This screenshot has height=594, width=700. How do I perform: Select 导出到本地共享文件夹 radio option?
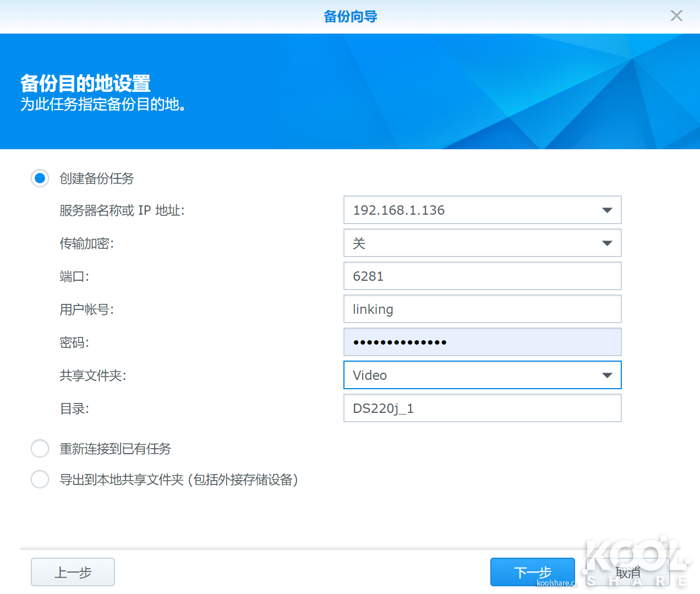point(40,479)
